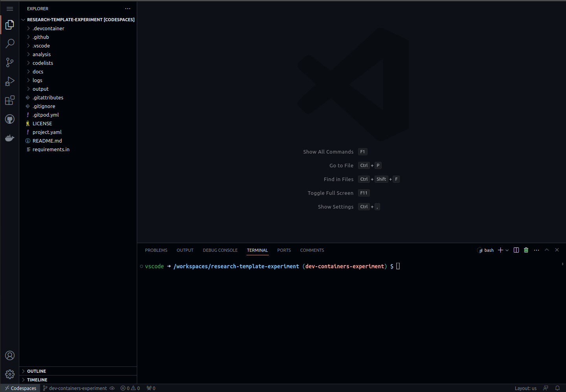Switch to the Problems tab

click(x=156, y=250)
